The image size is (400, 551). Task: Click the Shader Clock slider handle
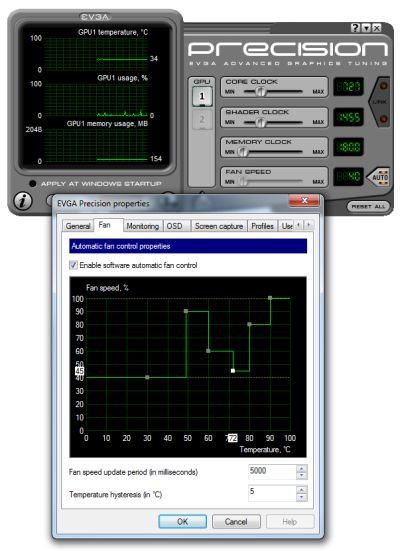pos(261,122)
